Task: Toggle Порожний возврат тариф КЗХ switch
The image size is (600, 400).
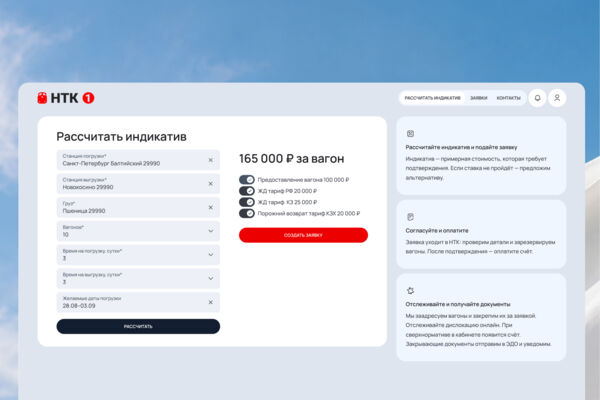Action: tap(247, 213)
